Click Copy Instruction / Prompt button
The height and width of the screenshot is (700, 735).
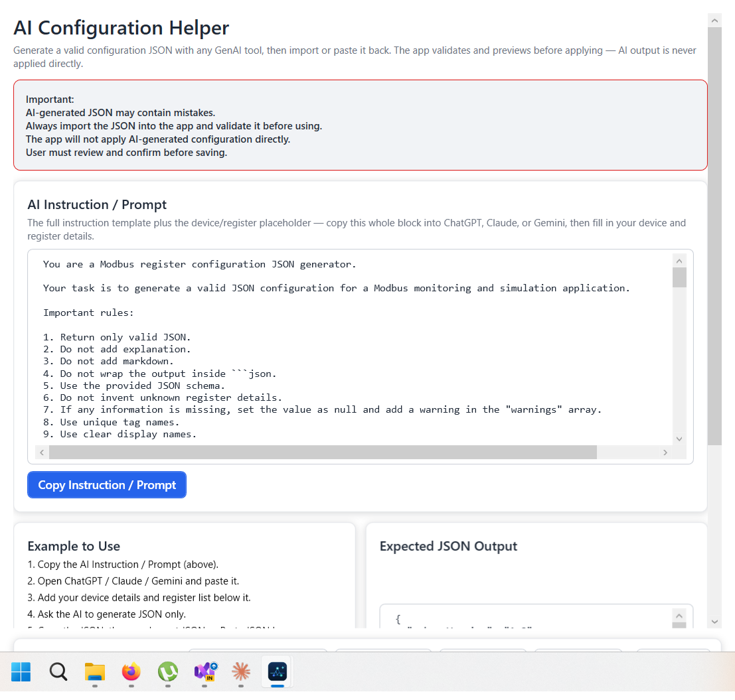(x=107, y=485)
